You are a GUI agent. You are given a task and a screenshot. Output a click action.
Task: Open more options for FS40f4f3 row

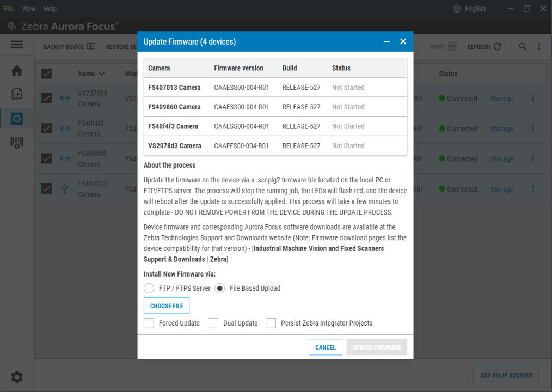[x=533, y=128]
